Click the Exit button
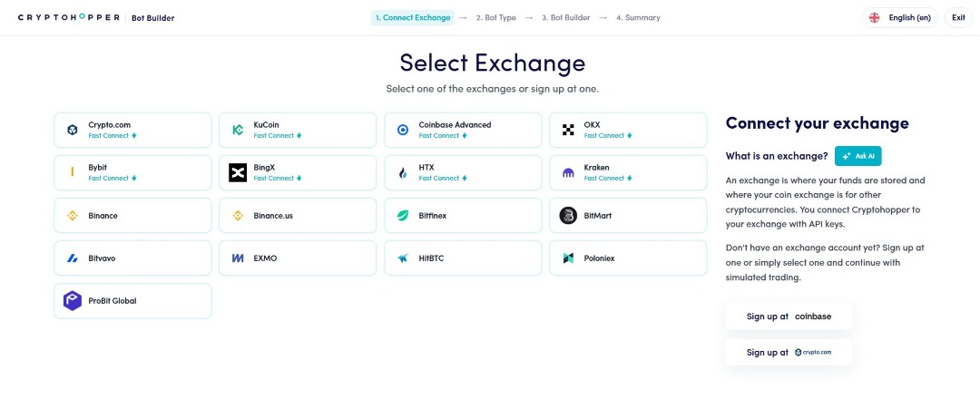This screenshot has width=980, height=409. click(958, 17)
